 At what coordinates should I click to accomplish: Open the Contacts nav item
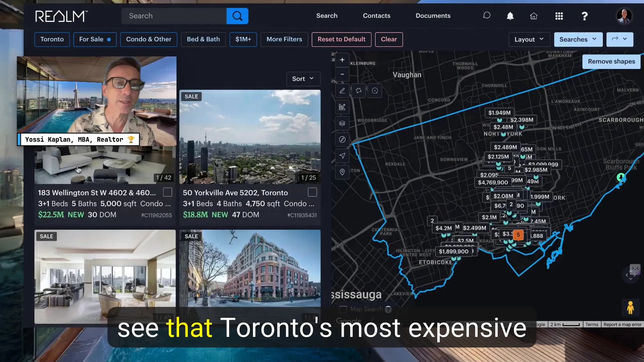click(x=376, y=16)
